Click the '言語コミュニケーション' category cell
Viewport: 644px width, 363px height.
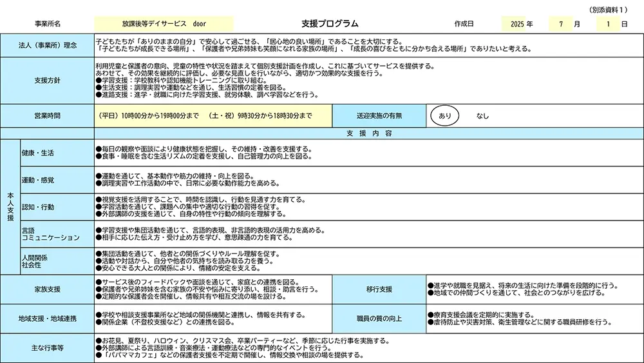(x=57, y=234)
